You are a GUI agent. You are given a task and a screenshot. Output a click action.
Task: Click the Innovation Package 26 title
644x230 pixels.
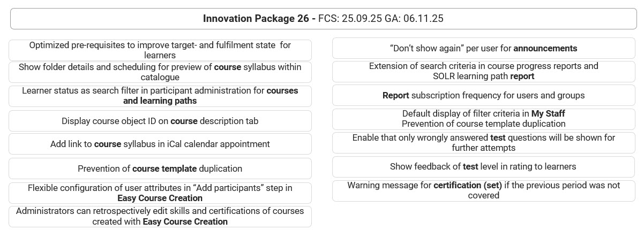(x=259, y=19)
